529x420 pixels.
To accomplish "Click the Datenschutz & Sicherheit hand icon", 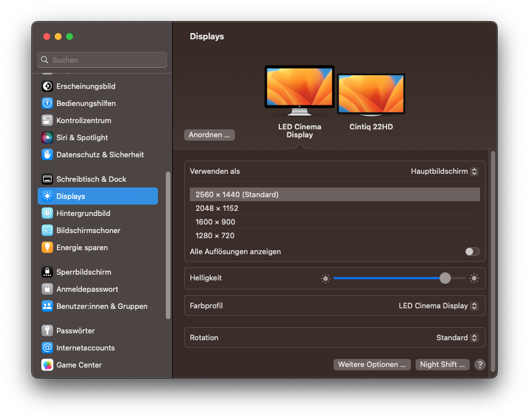I will pyautogui.click(x=47, y=154).
